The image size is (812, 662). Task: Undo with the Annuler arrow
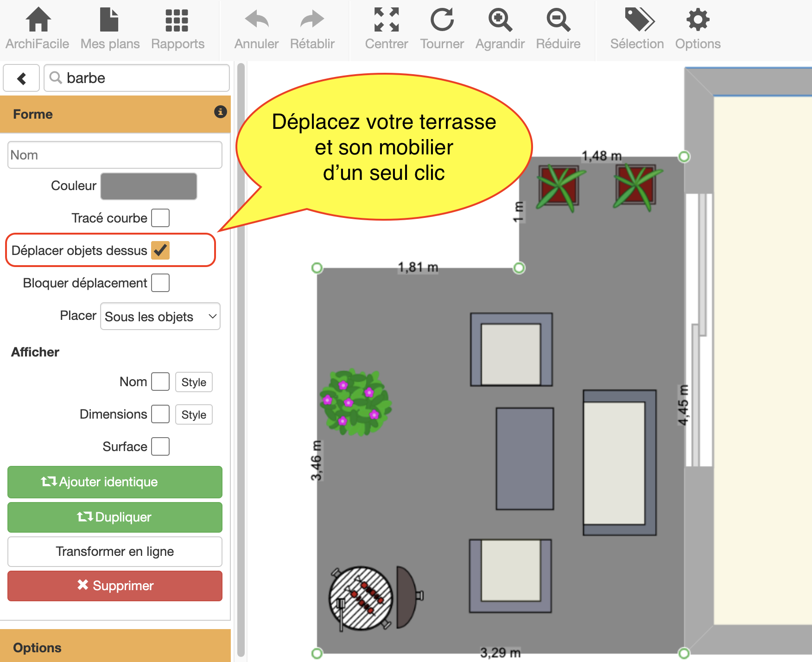pos(256,20)
